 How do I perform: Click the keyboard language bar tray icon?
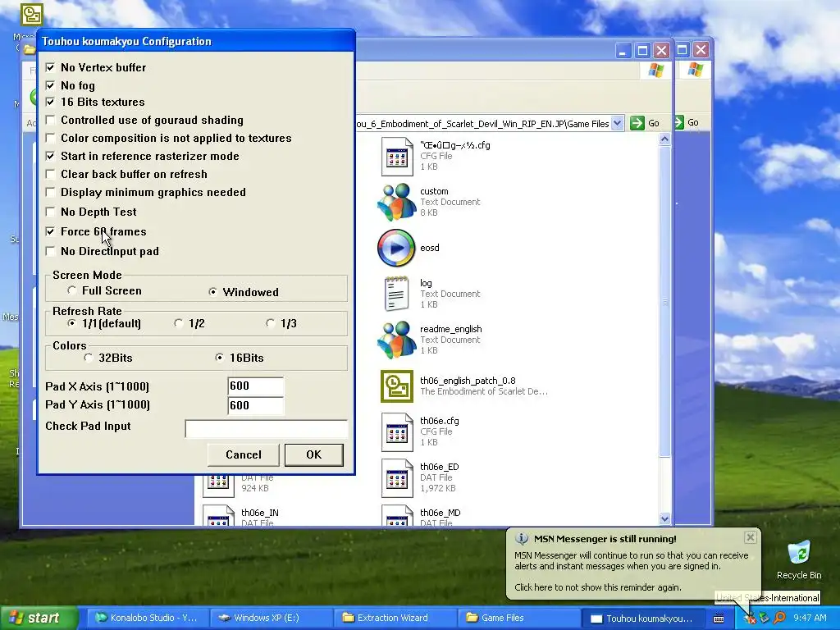(719, 619)
